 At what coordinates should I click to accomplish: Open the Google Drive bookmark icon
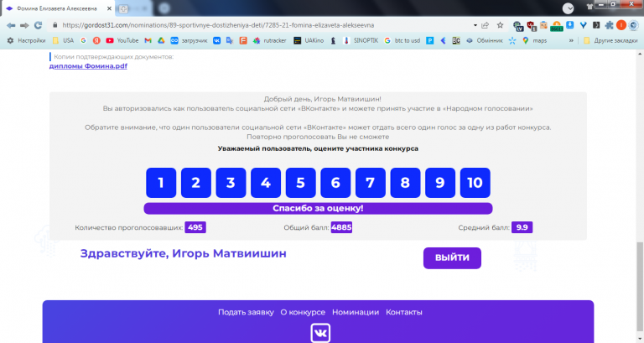[x=161, y=40]
